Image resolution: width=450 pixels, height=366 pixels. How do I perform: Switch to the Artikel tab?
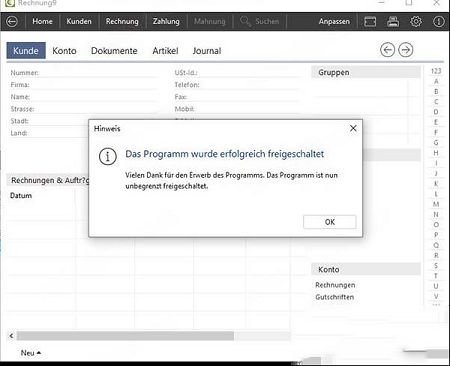coord(165,51)
